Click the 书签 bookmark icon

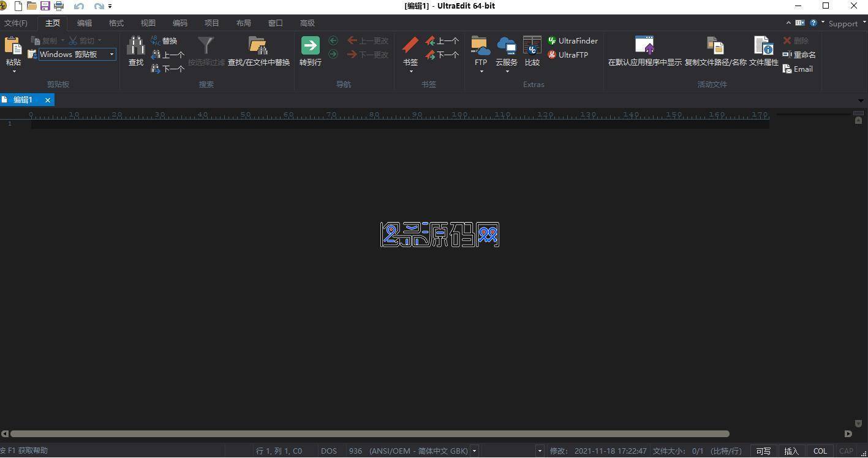410,45
